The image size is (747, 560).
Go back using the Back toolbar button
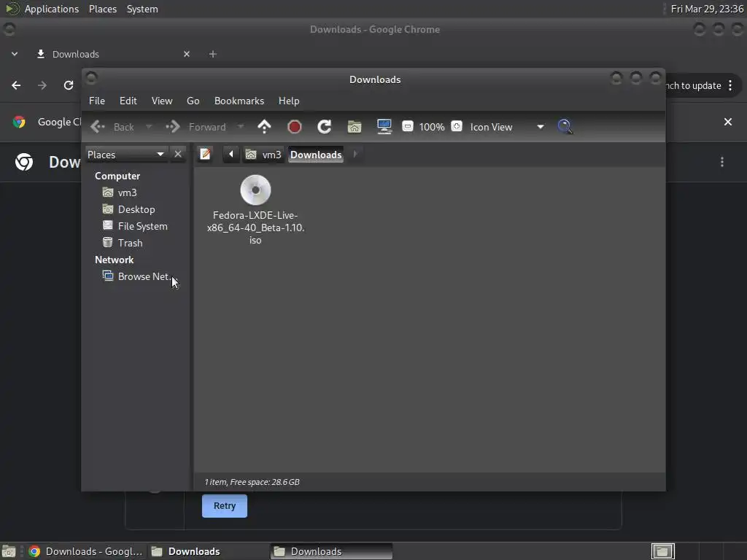pos(112,127)
